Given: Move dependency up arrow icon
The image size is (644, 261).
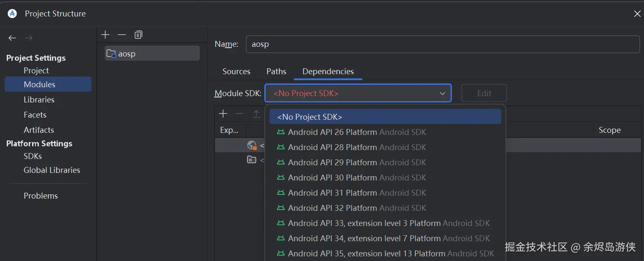Looking at the screenshot, I should click(256, 113).
